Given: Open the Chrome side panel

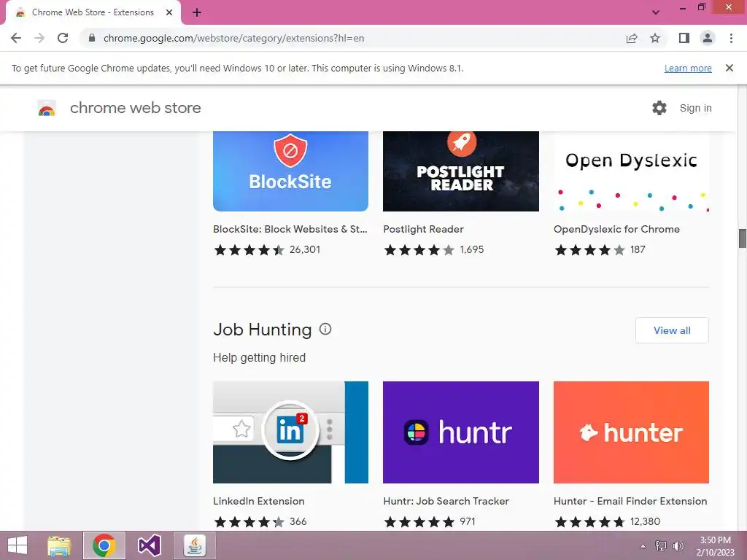Looking at the screenshot, I should pyautogui.click(x=684, y=38).
